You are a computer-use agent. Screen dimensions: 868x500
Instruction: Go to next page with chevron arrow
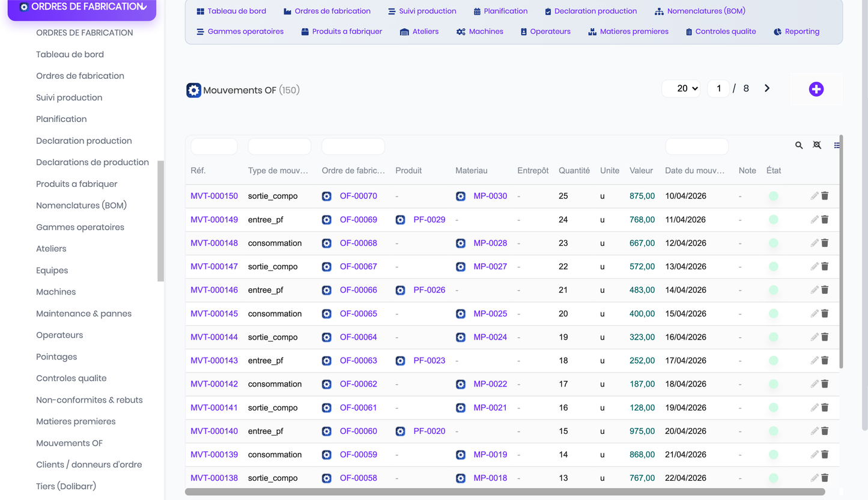click(x=767, y=88)
